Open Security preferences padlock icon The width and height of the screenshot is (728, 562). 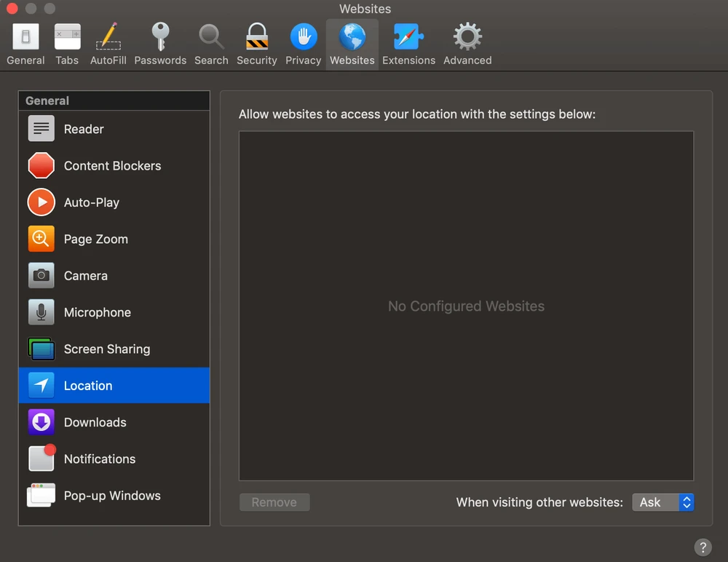coord(256,44)
